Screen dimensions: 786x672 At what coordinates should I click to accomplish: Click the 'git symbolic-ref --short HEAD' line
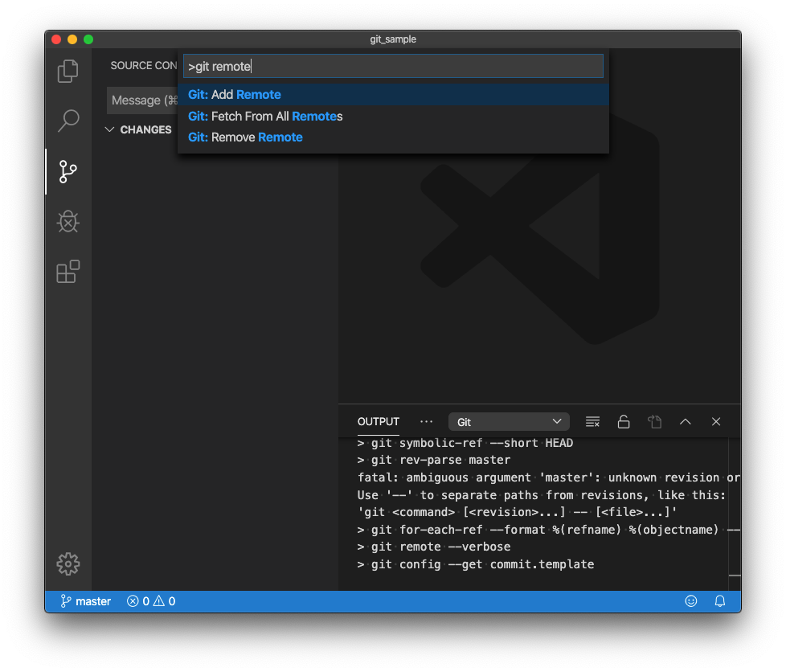pyautogui.click(x=465, y=444)
